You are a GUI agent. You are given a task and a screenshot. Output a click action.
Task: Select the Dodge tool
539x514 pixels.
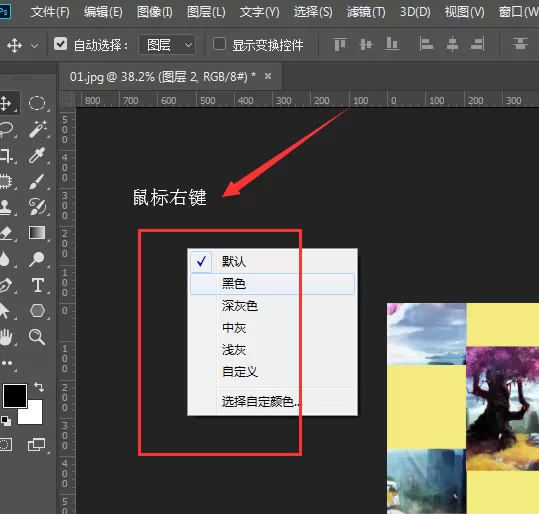37,259
